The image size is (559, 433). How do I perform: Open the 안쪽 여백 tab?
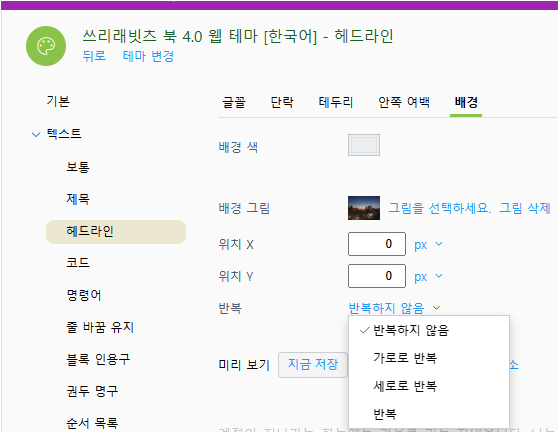(x=404, y=103)
